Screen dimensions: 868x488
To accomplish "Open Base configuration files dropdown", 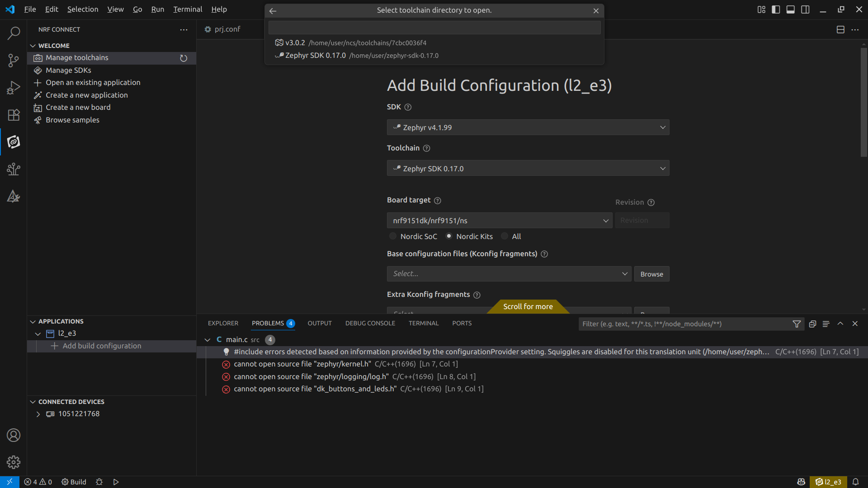I will click(509, 274).
